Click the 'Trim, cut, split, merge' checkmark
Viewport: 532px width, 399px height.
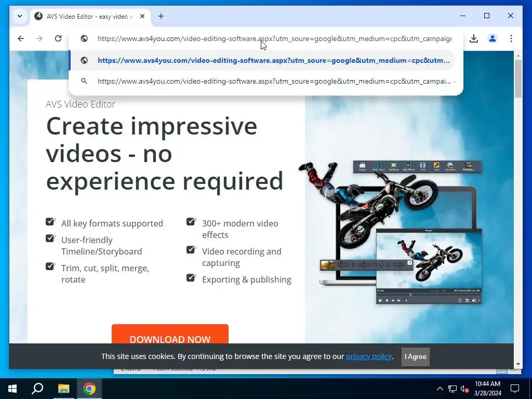[x=50, y=267]
